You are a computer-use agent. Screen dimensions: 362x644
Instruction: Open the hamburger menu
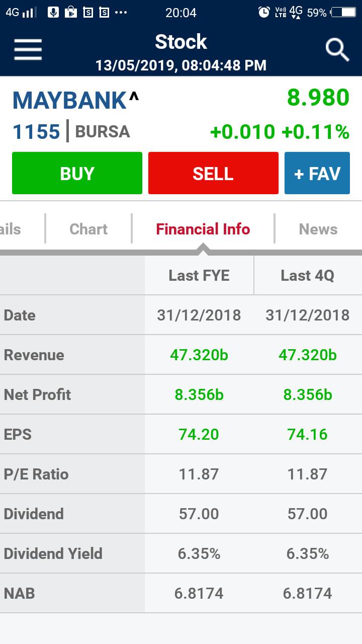click(x=28, y=49)
